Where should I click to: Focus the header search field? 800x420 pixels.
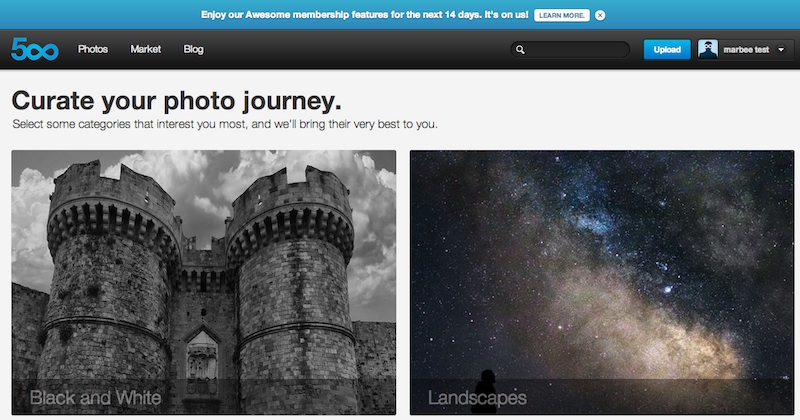[570, 50]
